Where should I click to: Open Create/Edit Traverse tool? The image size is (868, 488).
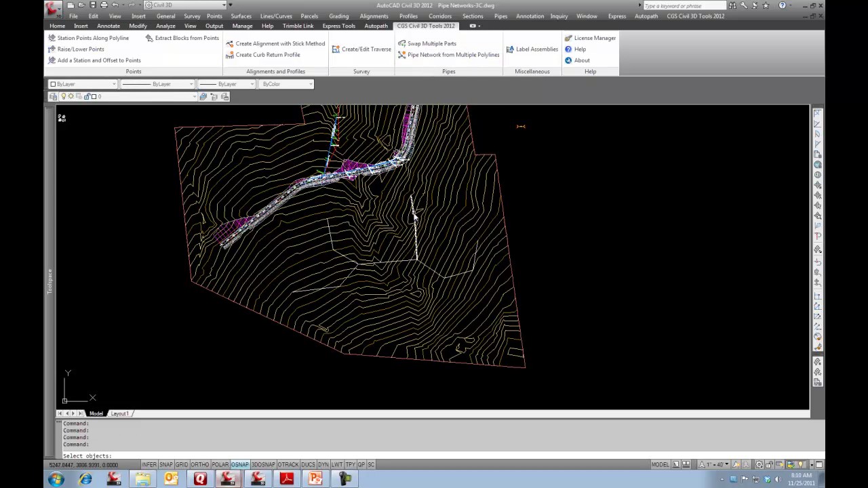361,49
